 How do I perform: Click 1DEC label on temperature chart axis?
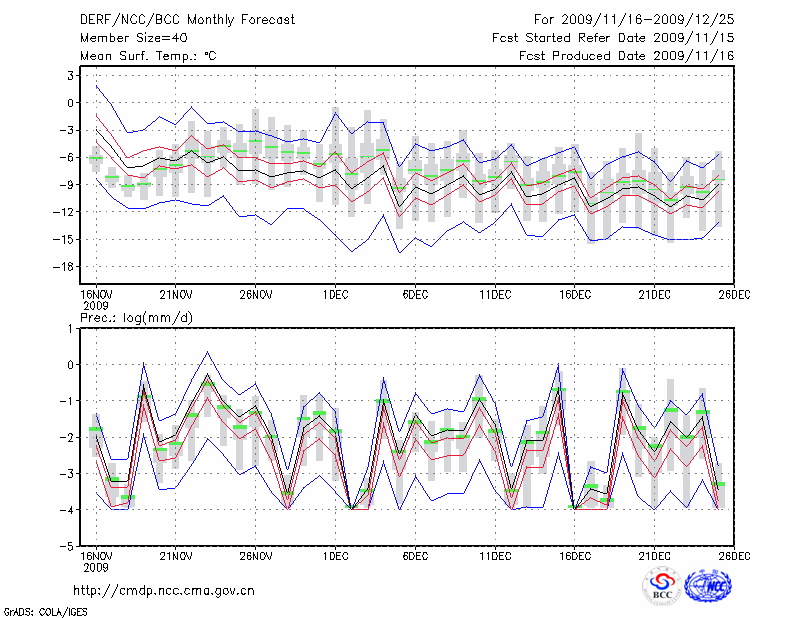click(335, 295)
